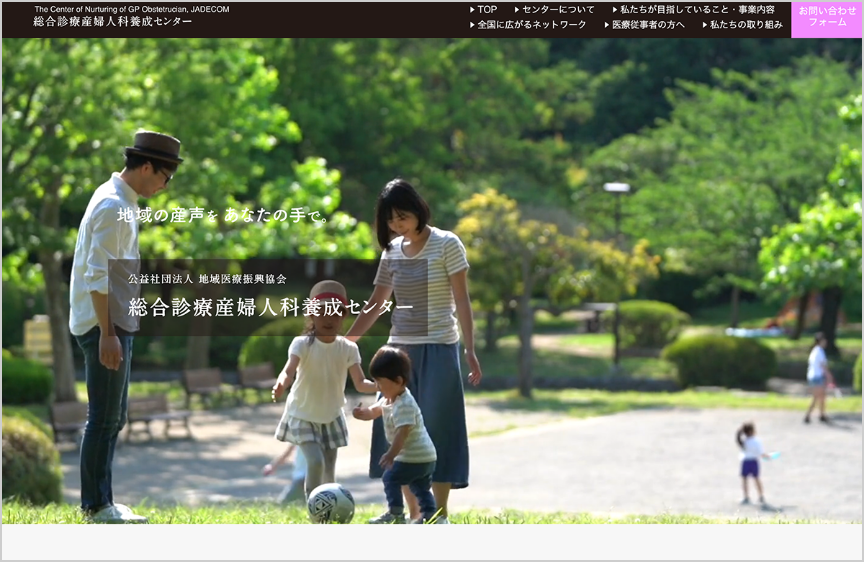Open 私たちが目指していること・事業内容 page
Screen dimensions: 864x562
click(x=697, y=10)
